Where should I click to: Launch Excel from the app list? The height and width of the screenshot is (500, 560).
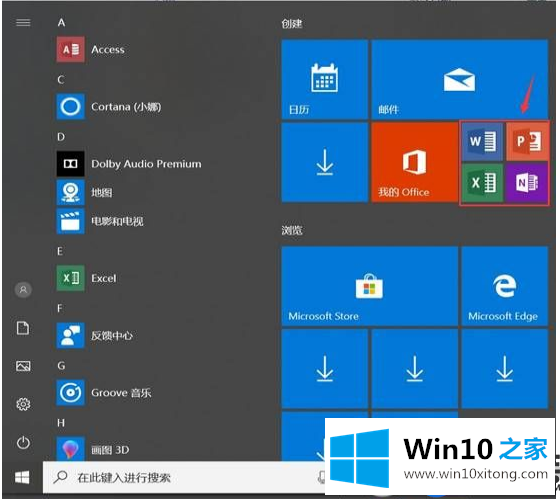click(86, 278)
